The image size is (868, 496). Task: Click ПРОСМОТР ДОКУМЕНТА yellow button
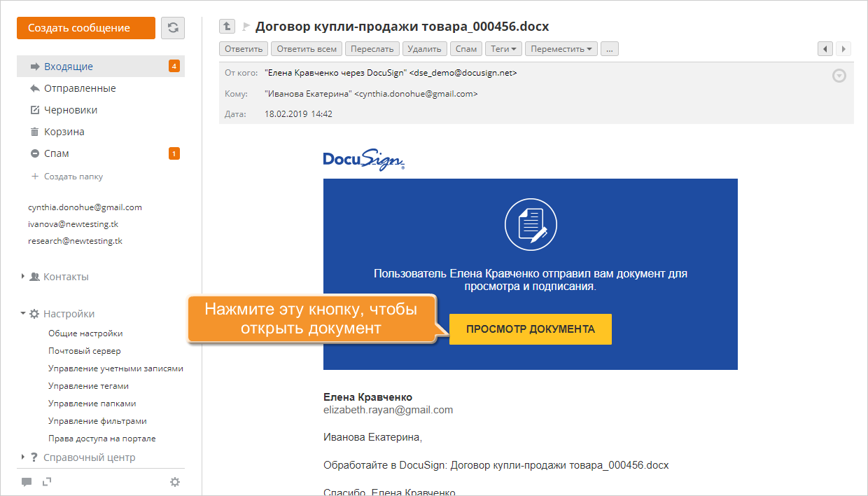(531, 329)
